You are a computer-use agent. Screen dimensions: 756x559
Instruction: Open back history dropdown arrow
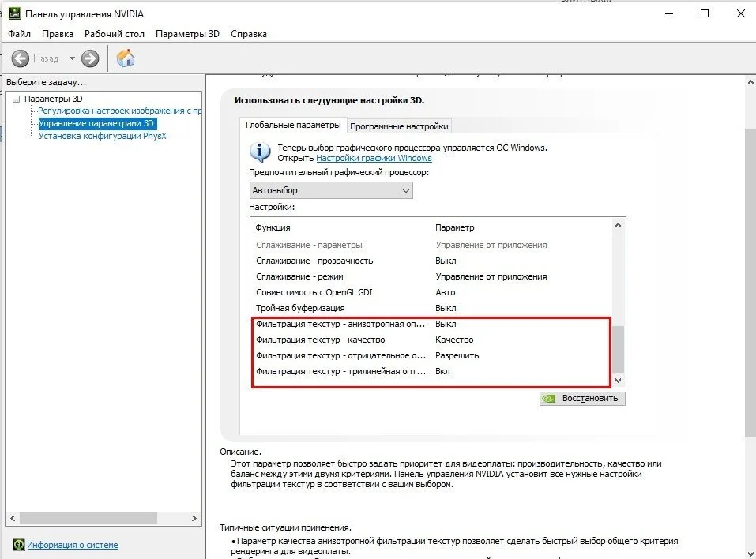(x=72, y=58)
